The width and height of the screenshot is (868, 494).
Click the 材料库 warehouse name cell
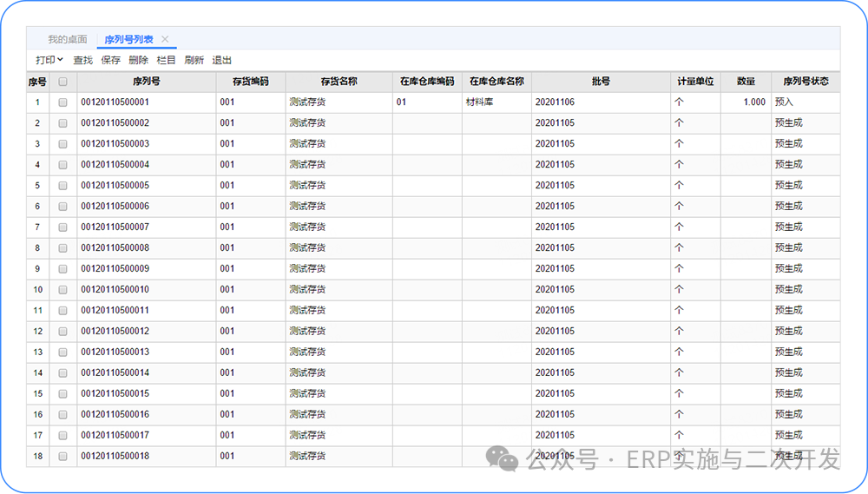point(481,102)
